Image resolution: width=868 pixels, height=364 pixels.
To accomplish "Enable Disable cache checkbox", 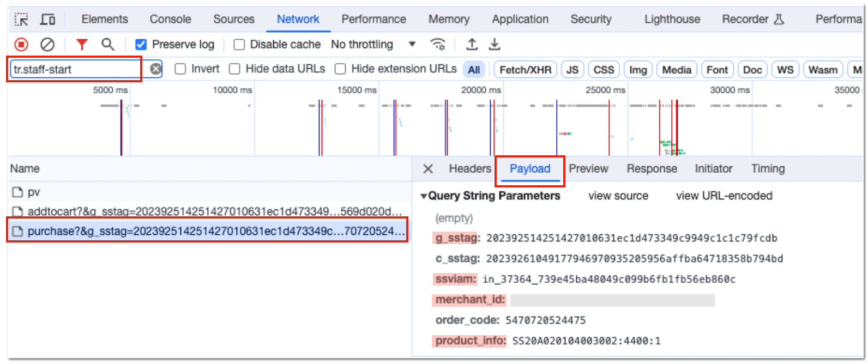I will [239, 45].
